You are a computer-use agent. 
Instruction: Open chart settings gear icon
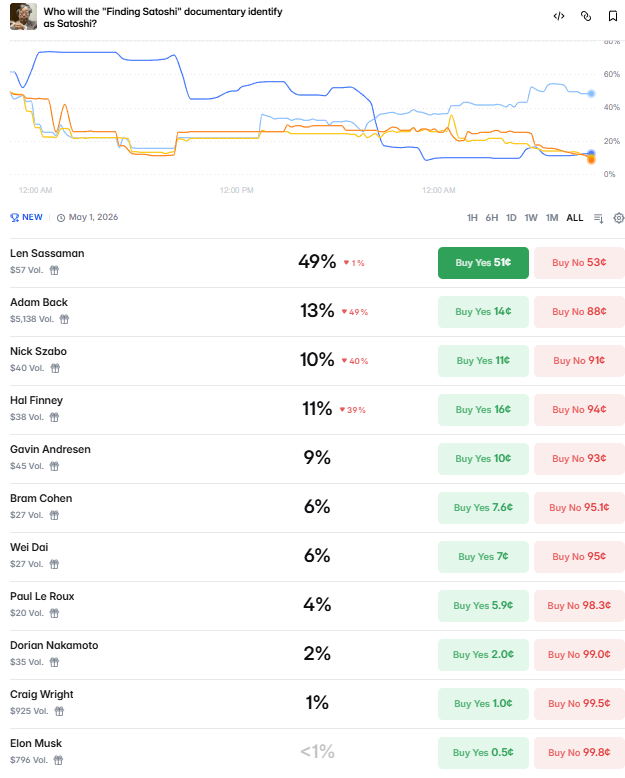[x=619, y=218]
